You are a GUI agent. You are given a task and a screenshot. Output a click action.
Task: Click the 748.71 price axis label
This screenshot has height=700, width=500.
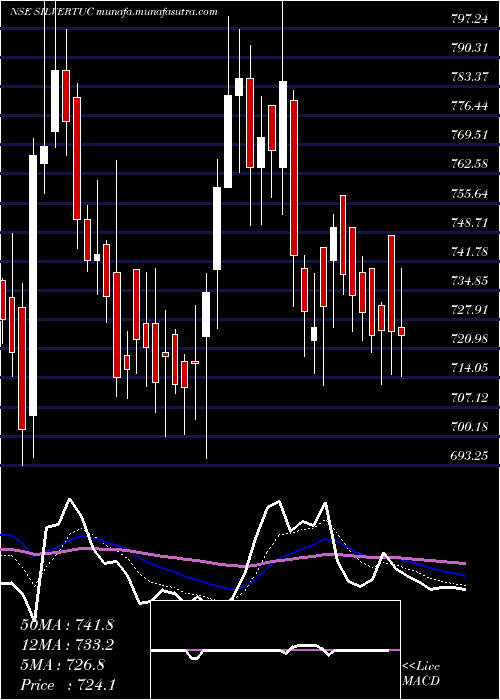point(470,222)
